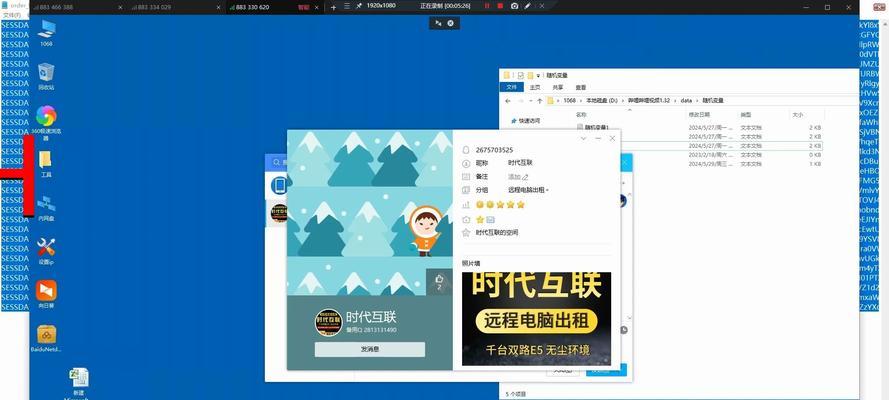The image size is (889, 400).
Task: Pause recording in the remote toolbar
Action: coord(486,6)
